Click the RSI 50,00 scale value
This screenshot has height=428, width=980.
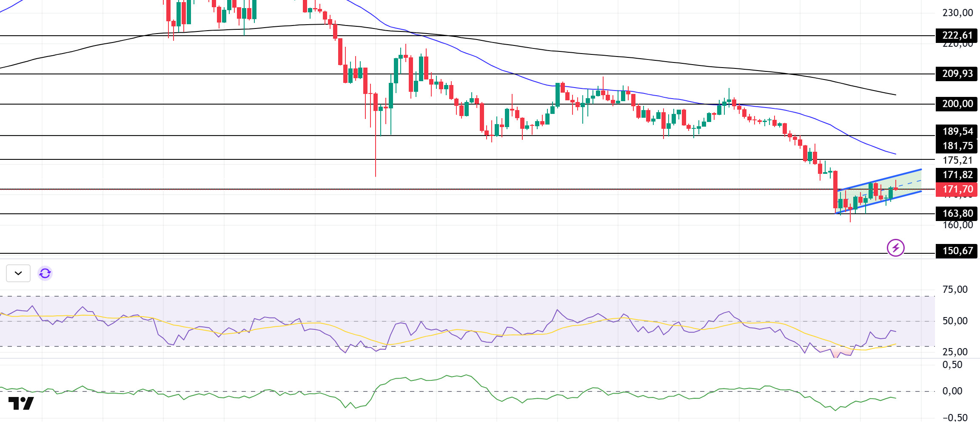click(955, 321)
